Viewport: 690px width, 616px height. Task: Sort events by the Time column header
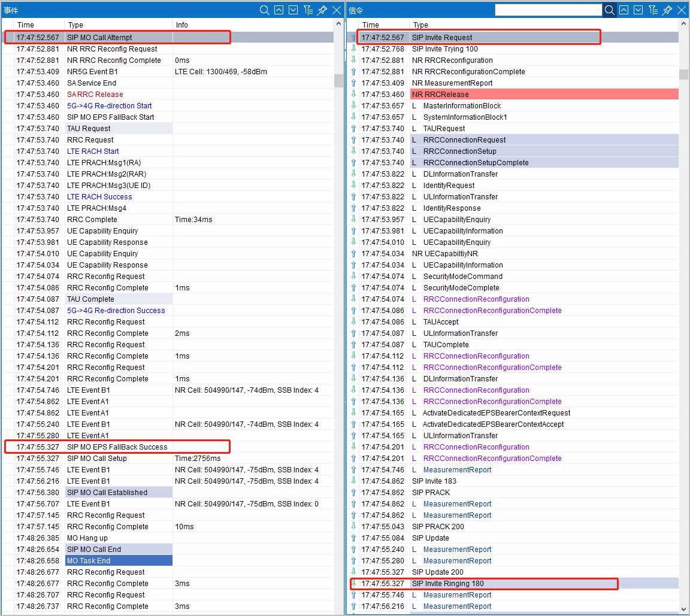point(26,25)
